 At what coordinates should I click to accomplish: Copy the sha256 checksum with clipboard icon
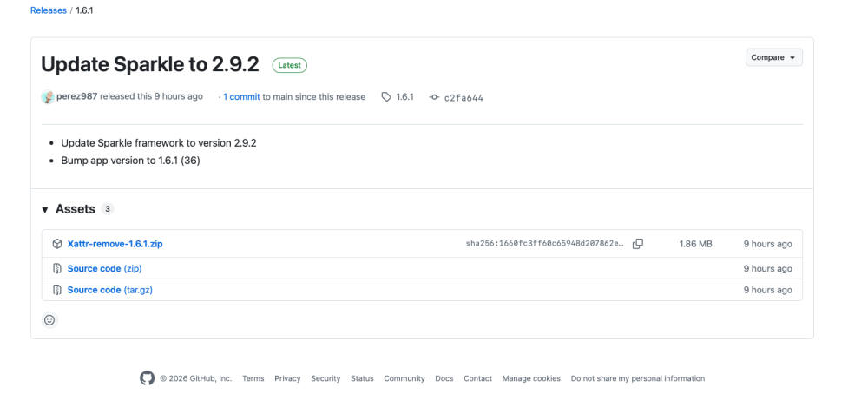638,244
